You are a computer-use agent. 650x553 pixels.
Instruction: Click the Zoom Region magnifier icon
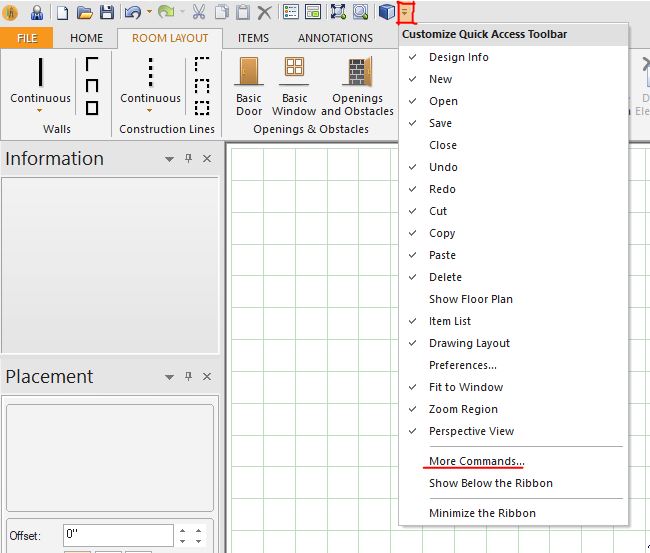360,13
